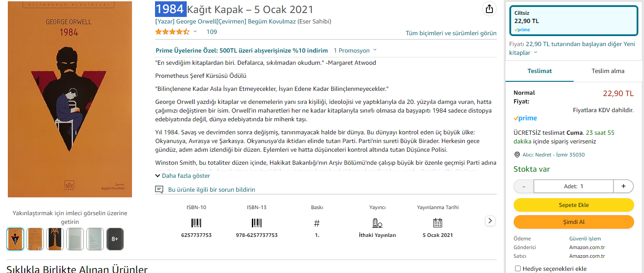Click the İthaki Yayınları publisher text
This screenshot has width=644, height=273.
click(377, 235)
